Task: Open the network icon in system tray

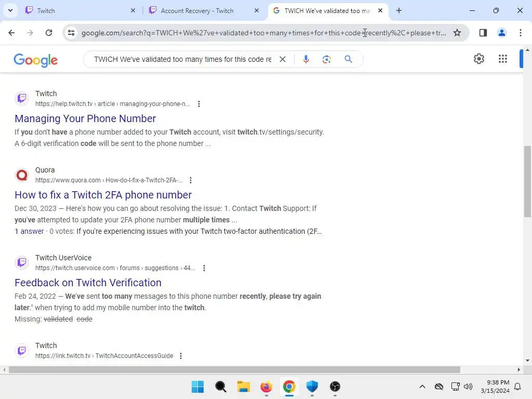Action: click(455, 387)
